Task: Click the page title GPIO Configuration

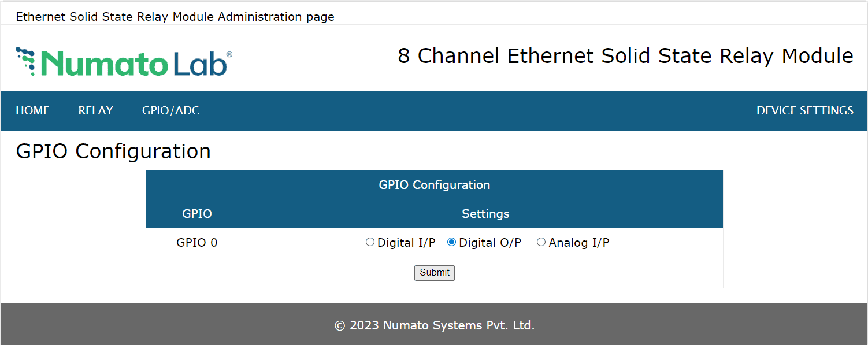Action: (113, 151)
